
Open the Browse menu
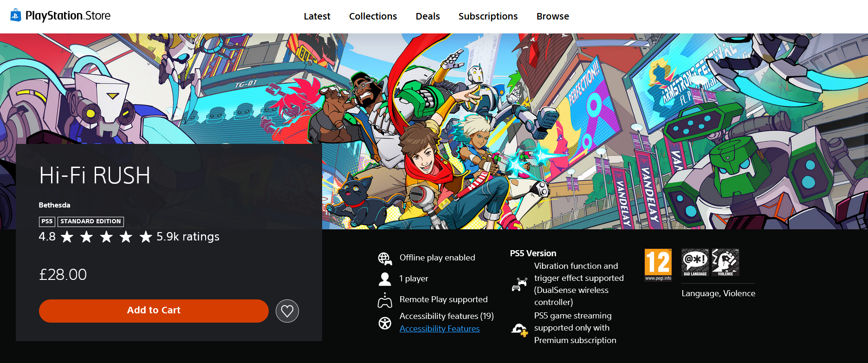coord(552,16)
